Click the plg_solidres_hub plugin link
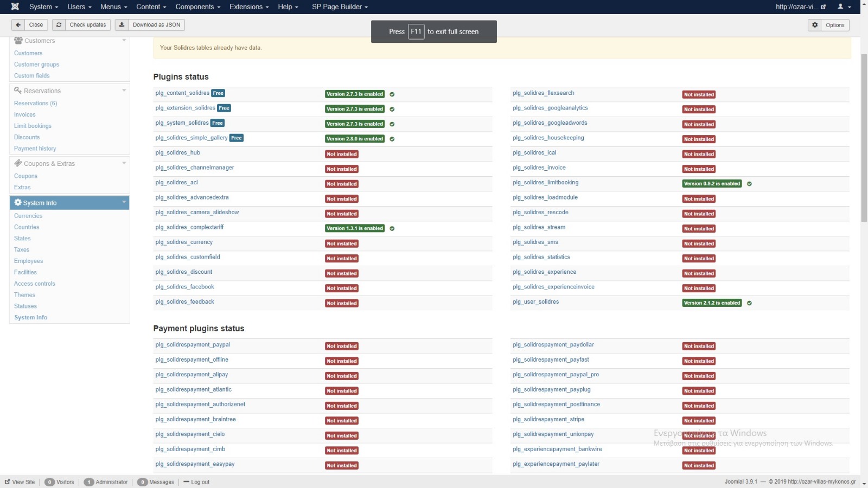868x488 pixels. point(177,153)
